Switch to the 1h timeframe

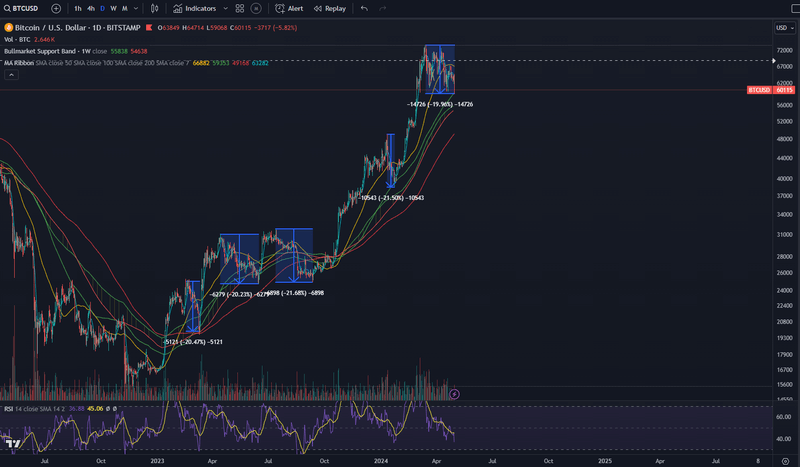coord(78,8)
